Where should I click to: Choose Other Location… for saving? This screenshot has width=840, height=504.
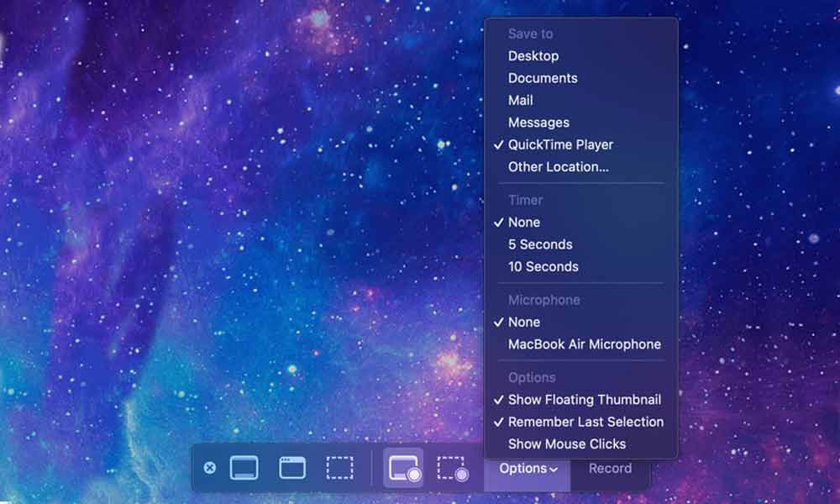[558, 166]
